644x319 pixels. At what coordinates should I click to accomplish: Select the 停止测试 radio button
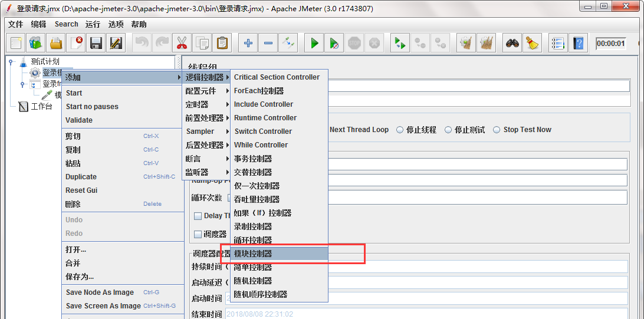448,130
